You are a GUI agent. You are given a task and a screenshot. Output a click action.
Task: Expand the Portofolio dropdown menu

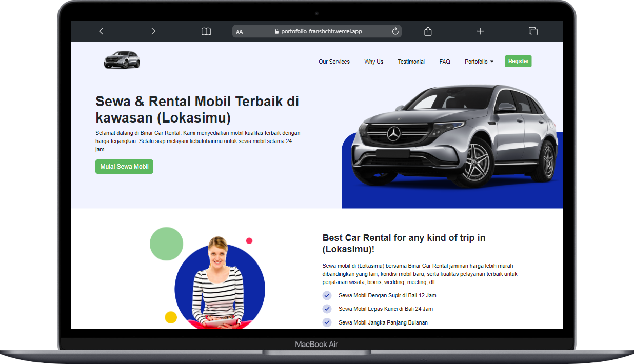479,62
